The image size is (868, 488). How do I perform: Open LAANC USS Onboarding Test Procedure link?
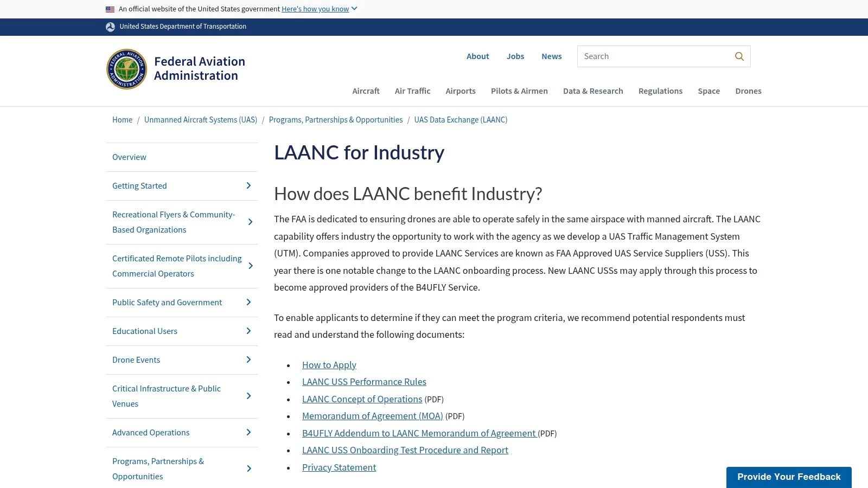(x=405, y=450)
